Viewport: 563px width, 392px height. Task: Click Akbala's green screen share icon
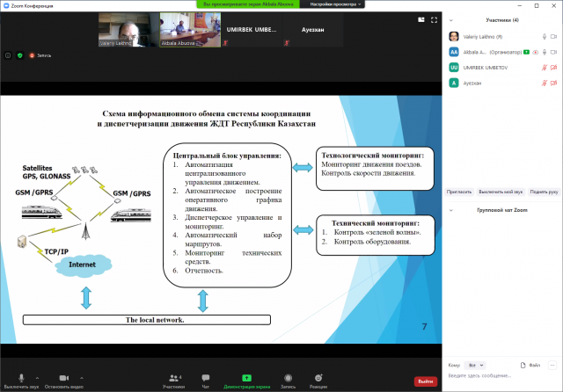point(526,52)
